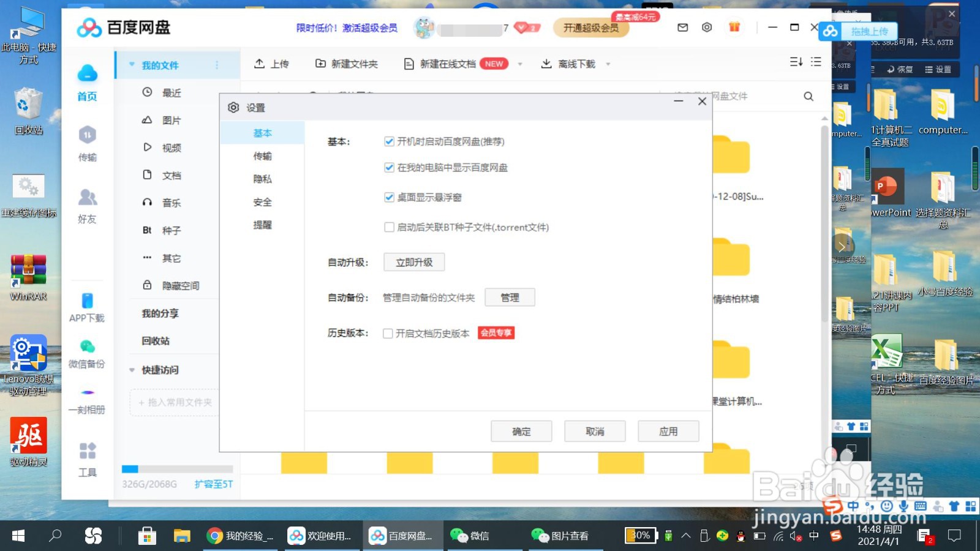Click 管理 auto backup button
Viewport: 980px width, 551px height.
[x=510, y=298]
